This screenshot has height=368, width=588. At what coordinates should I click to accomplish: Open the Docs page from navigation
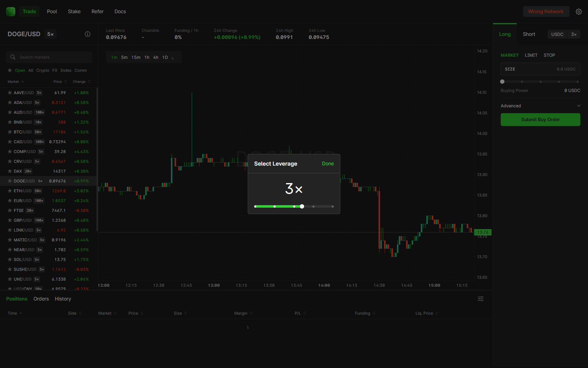click(x=120, y=11)
